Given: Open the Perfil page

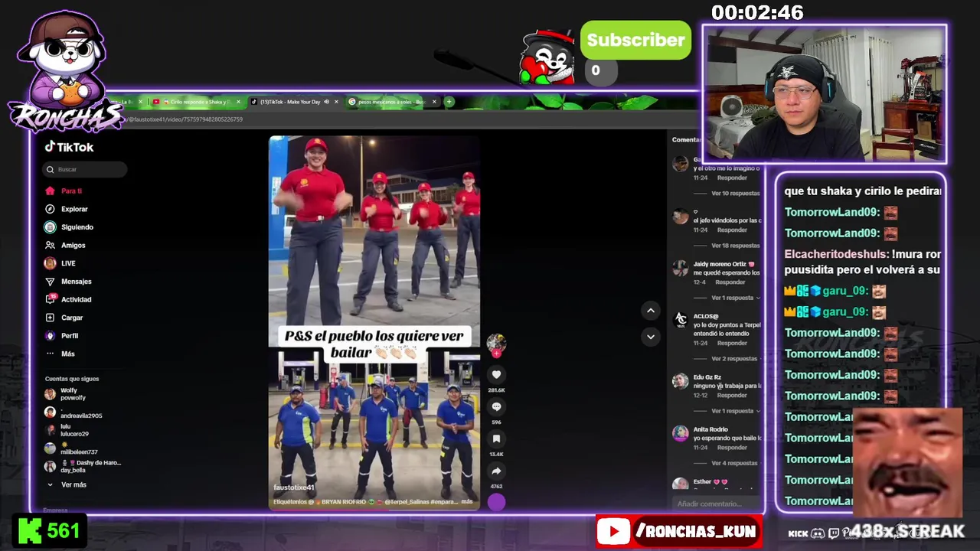Looking at the screenshot, I should pos(62,335).
